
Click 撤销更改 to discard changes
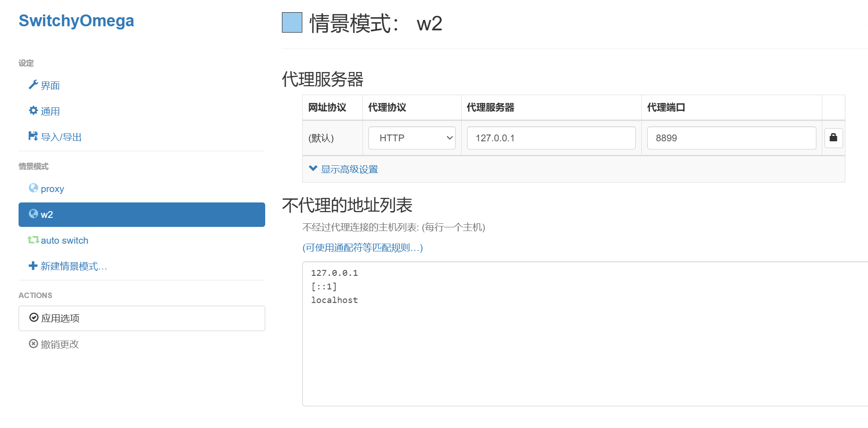[60, 344]
